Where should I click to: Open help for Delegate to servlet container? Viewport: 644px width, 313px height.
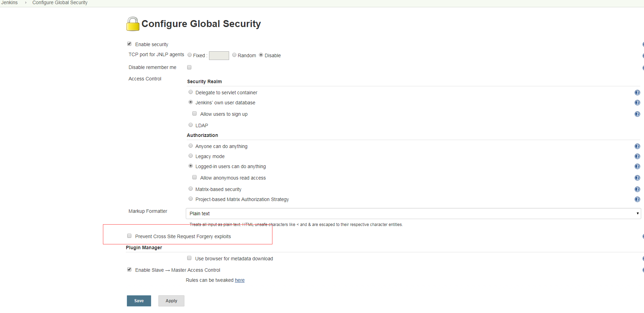[637, 93]
